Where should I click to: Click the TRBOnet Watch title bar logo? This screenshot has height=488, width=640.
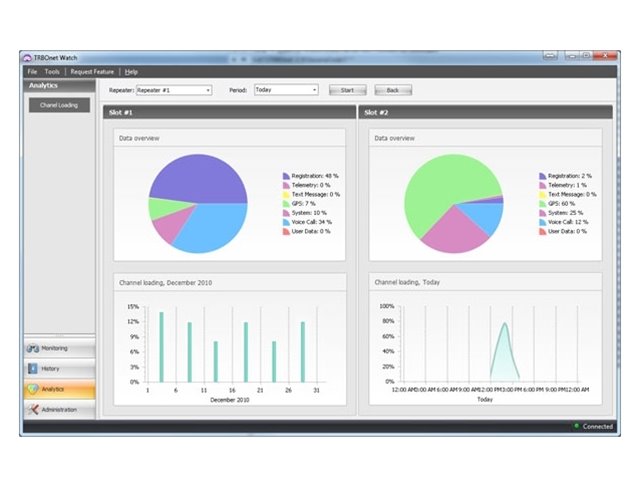pyautogui.click(x=26, y=59)
